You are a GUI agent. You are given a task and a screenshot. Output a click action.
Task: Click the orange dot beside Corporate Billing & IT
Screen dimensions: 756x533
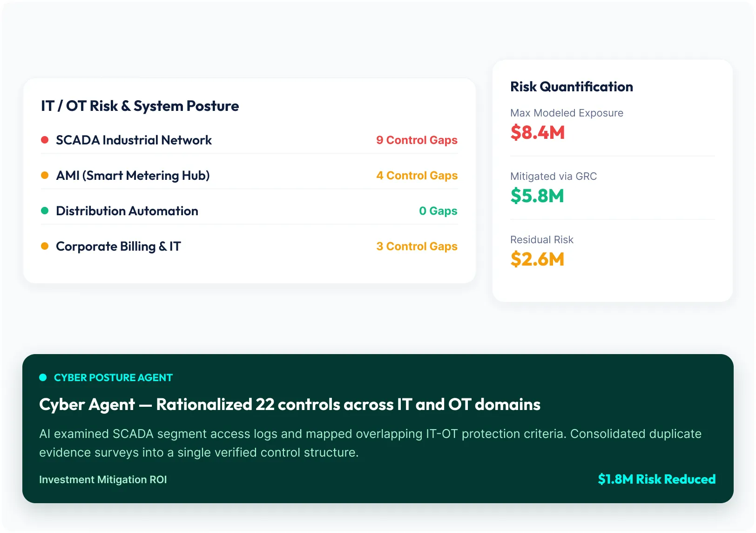coord(45,246)
